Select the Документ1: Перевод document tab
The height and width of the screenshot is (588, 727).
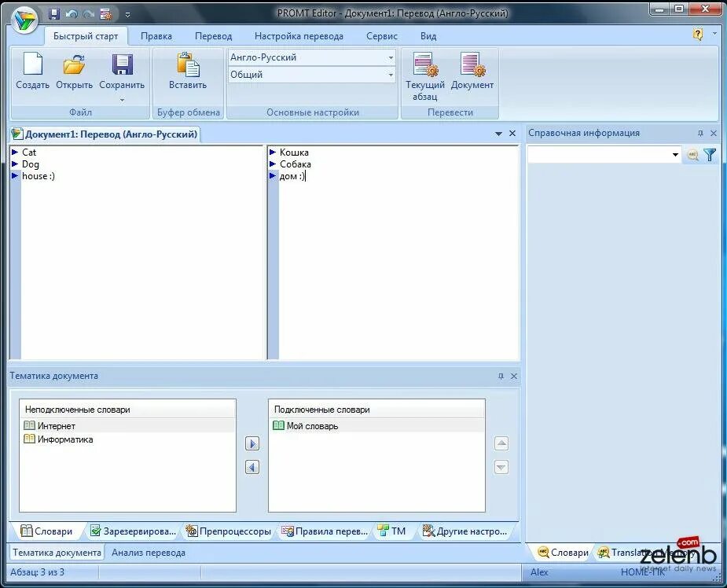105,134
